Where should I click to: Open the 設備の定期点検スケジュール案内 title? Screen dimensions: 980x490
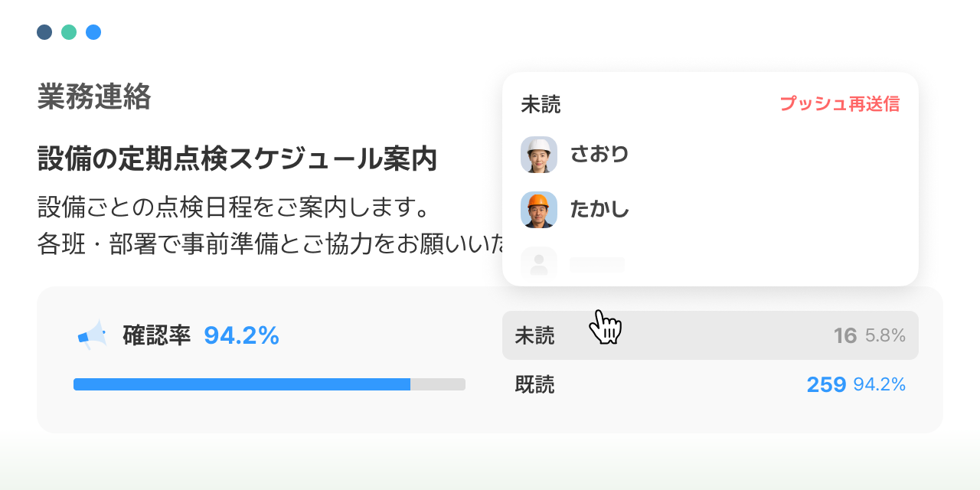pos(237,158)
